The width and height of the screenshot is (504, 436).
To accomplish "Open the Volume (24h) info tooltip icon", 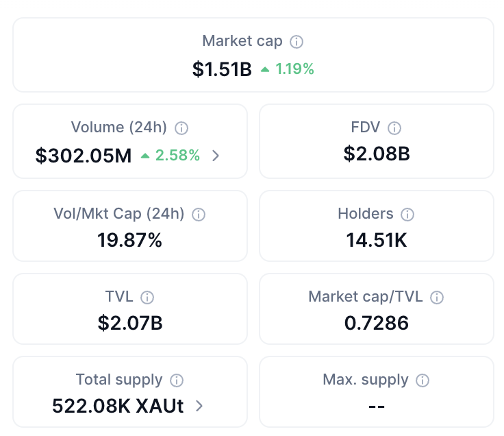I will (181, 128).
